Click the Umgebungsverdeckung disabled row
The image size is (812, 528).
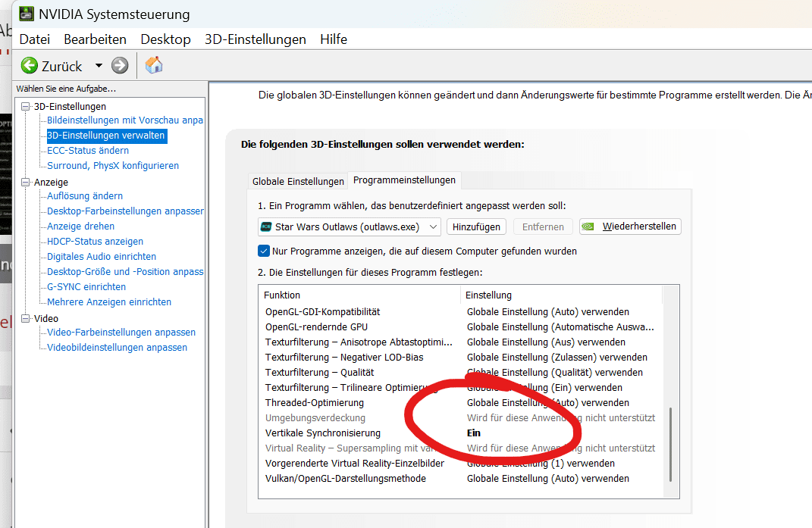pos(461,417)
